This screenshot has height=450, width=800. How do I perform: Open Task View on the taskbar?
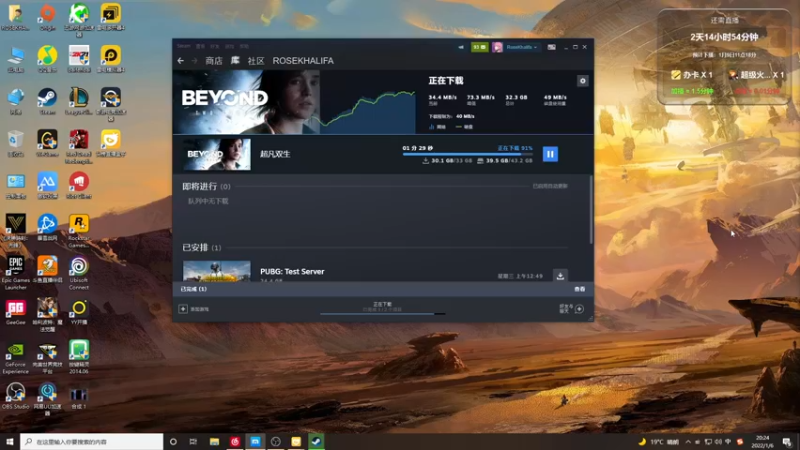(x=193, y=441)
